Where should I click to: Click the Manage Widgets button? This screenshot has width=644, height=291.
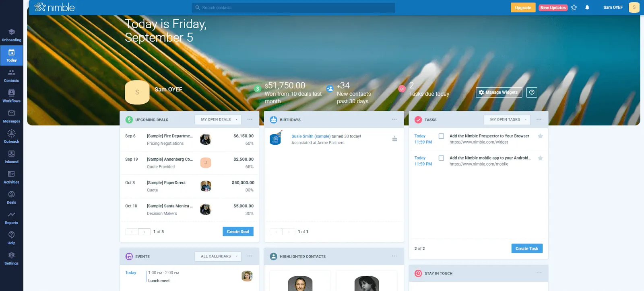pyautogui.click(x=499, y=92)
